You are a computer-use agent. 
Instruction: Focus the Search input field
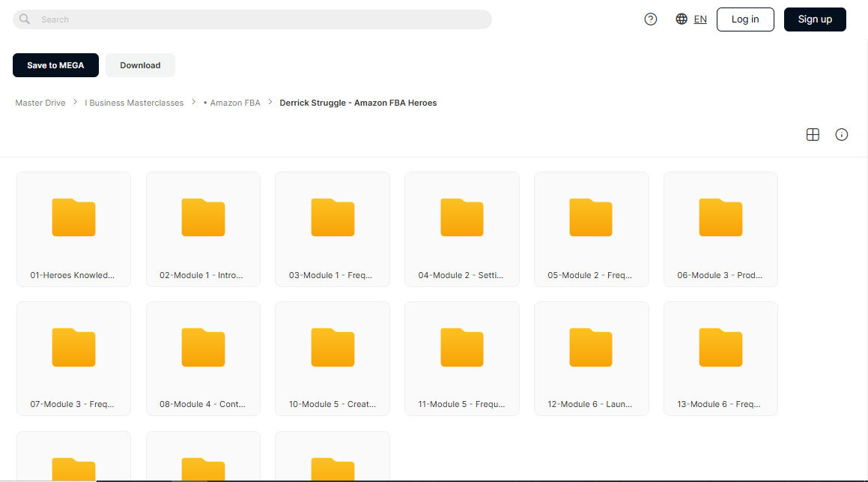pyautogui.click(x=252, y=19)
